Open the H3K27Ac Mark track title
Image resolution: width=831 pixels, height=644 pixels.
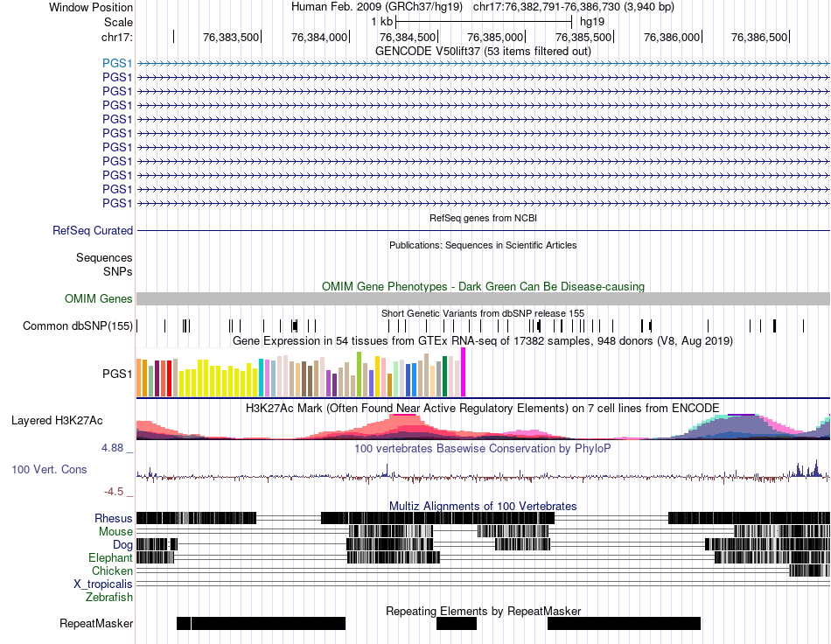tap(483, 408)
